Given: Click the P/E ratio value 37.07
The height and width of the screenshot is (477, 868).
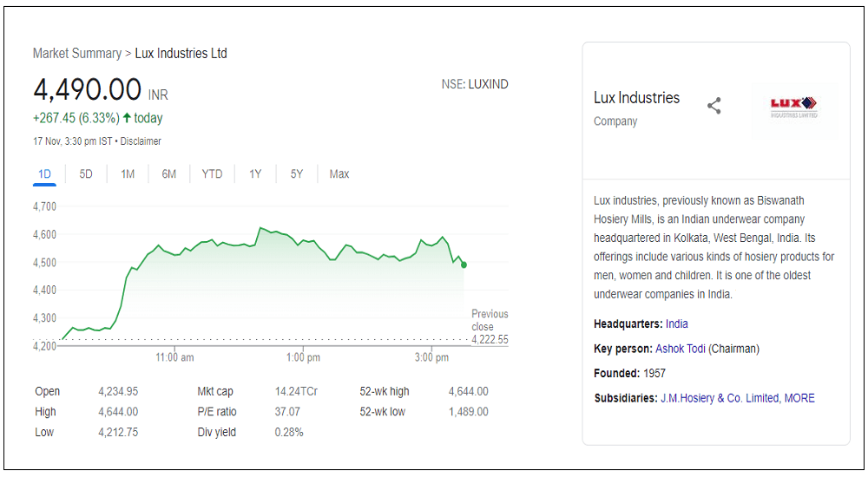Looking at the screenshot, I should pyautogui.click(x=287, y=412).
